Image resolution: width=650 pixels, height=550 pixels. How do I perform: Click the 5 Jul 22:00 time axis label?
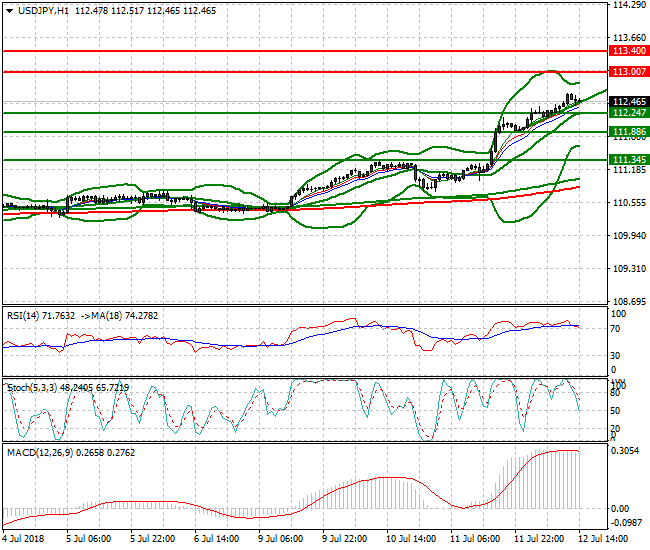(x=153, y=539)
